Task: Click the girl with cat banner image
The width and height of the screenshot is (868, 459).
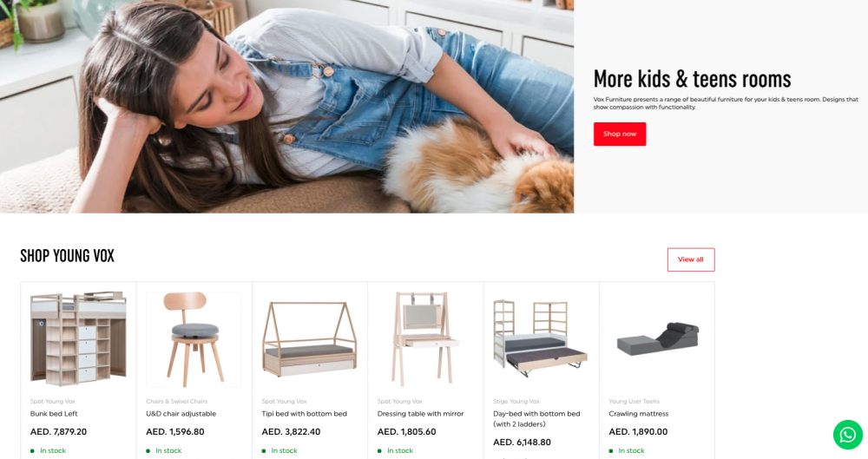Action: click(x=286, y=107)
